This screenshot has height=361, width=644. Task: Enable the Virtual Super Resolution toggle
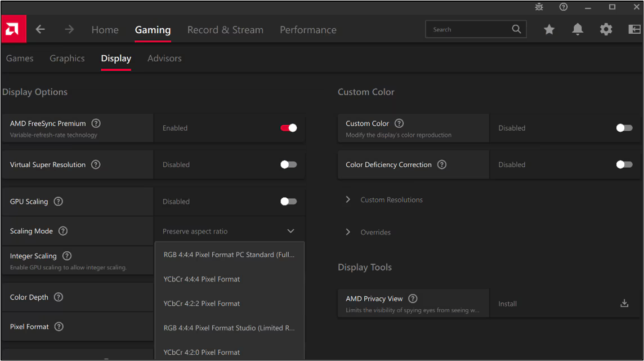tap(288, 164)
